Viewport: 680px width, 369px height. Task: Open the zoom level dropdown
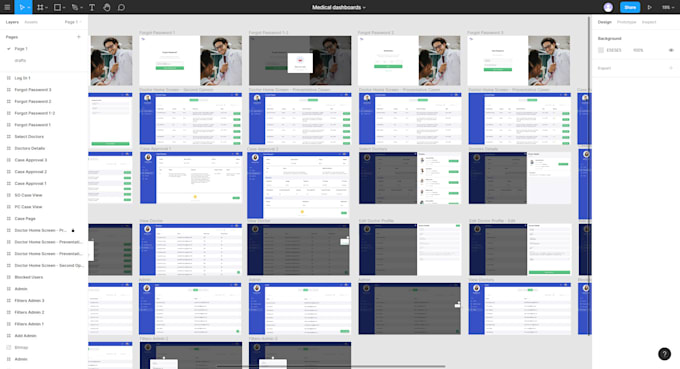(668, 7)
